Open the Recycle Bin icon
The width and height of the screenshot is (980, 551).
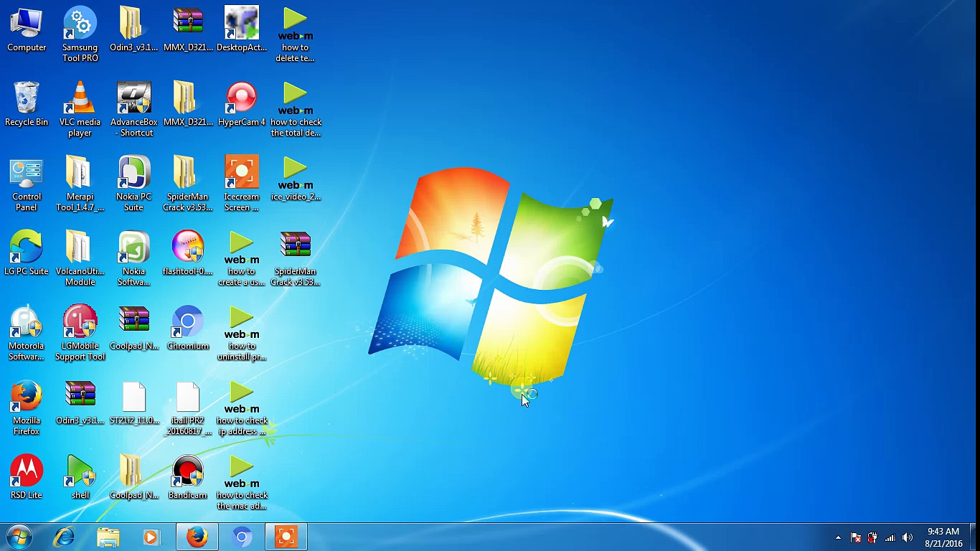27,105
